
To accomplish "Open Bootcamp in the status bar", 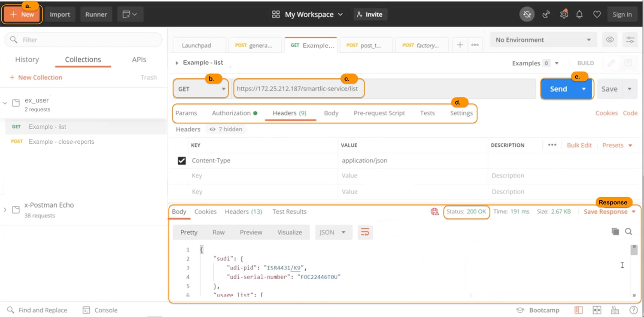I will [x=538, y=310].
